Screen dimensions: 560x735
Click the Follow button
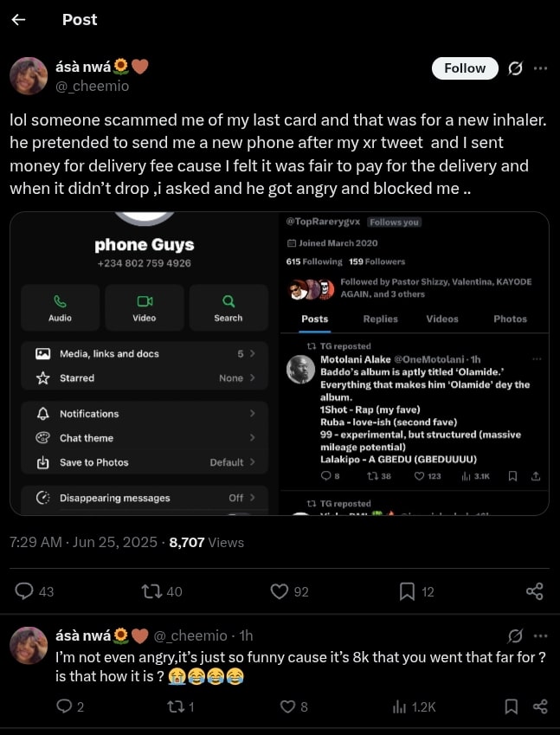465,68
